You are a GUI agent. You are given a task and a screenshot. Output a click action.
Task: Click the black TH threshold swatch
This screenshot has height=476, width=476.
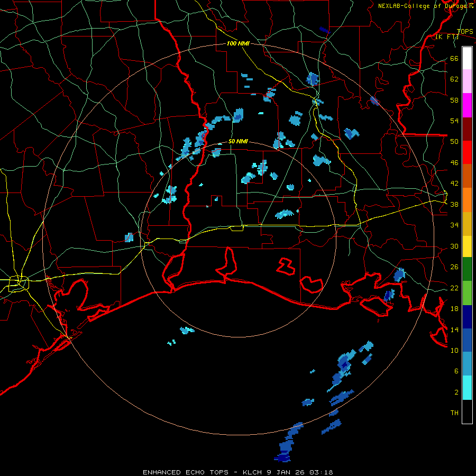coord(467,411)
